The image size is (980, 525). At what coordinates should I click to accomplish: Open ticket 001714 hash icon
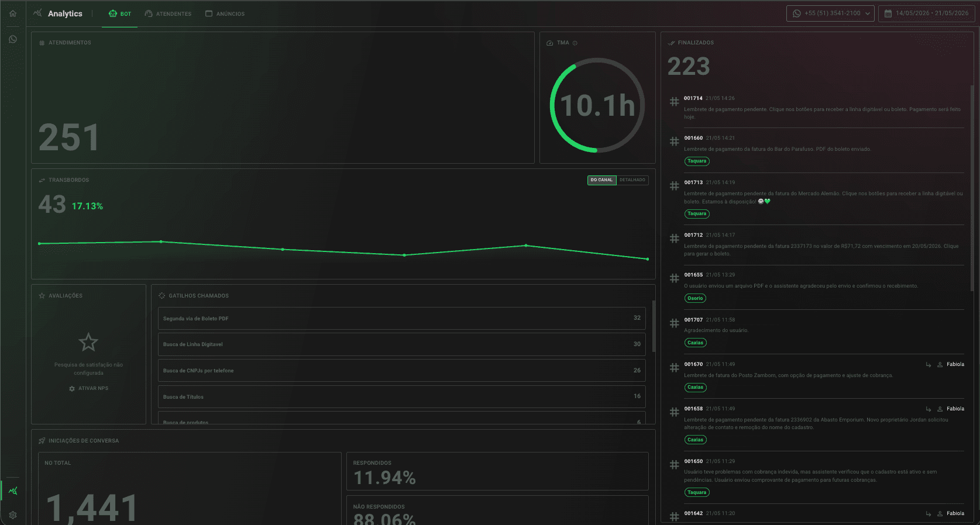pos(674,102)
